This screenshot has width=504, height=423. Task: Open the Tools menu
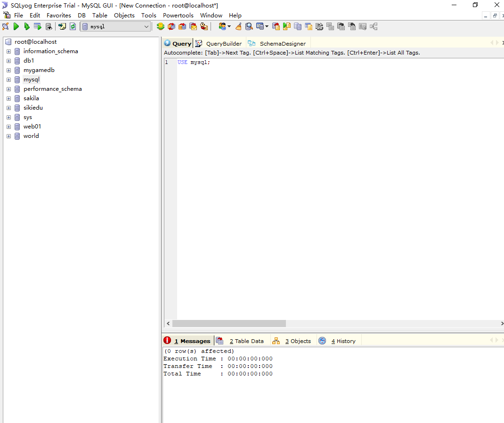148,16
